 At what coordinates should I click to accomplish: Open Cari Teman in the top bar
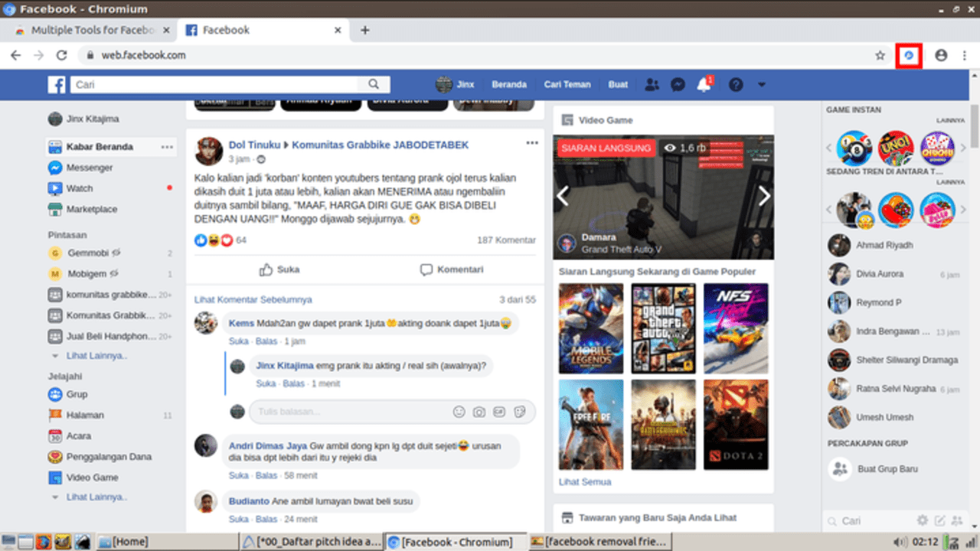(x=568, y=85)
